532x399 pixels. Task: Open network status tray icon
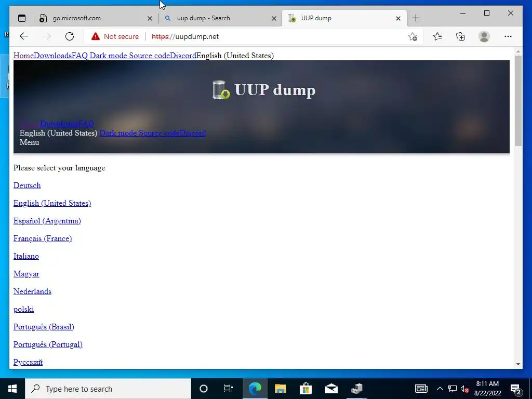(453, 389)
